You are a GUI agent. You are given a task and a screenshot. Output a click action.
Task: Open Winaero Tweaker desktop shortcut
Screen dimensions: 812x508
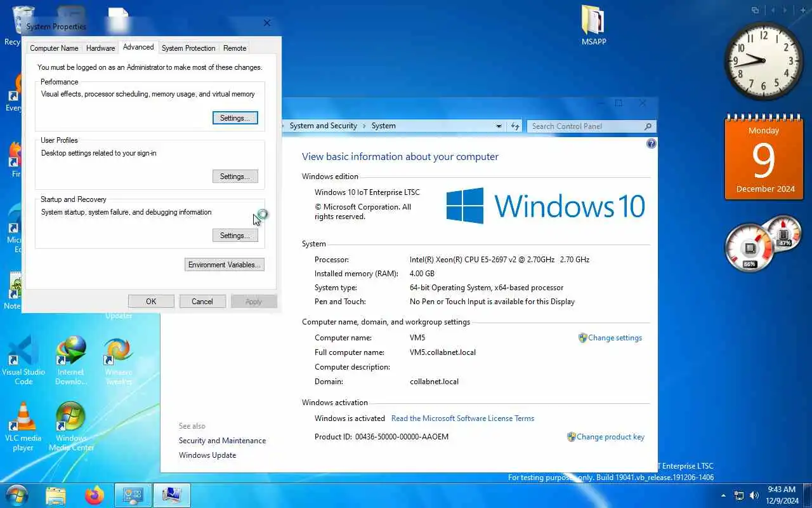click(119, 359)
